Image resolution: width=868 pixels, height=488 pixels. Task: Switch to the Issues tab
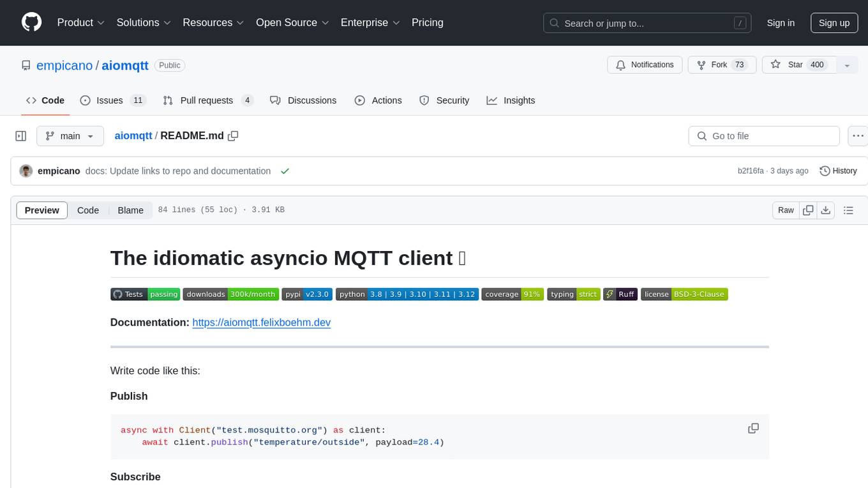pyautogui.click(x=113, y=100)
